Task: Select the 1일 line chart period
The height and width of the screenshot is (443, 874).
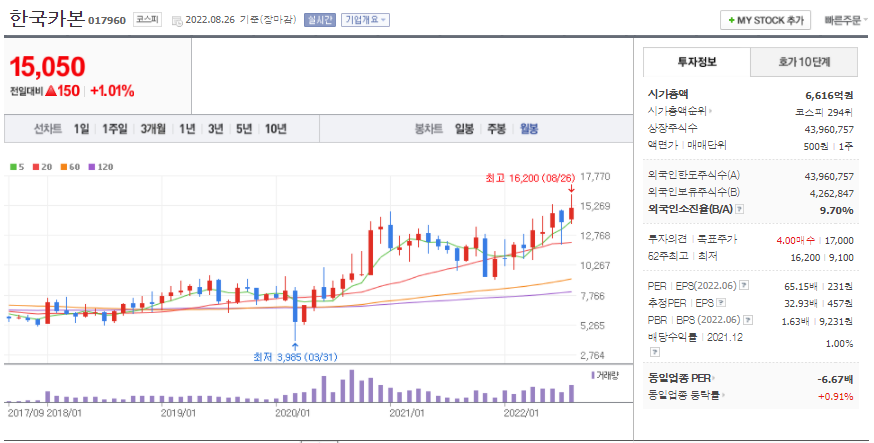Action: [81, 129]
